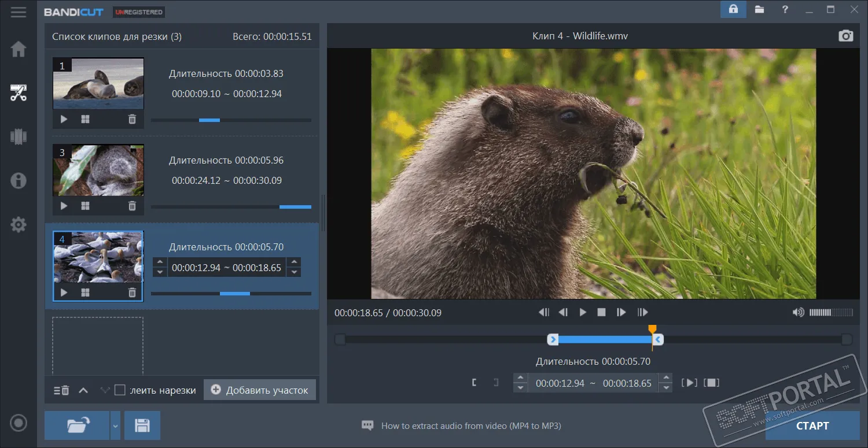The height and width of the screenshot is (448, 868).
Task: Increase start time under the timeline
Action: [x=520, y=378]
